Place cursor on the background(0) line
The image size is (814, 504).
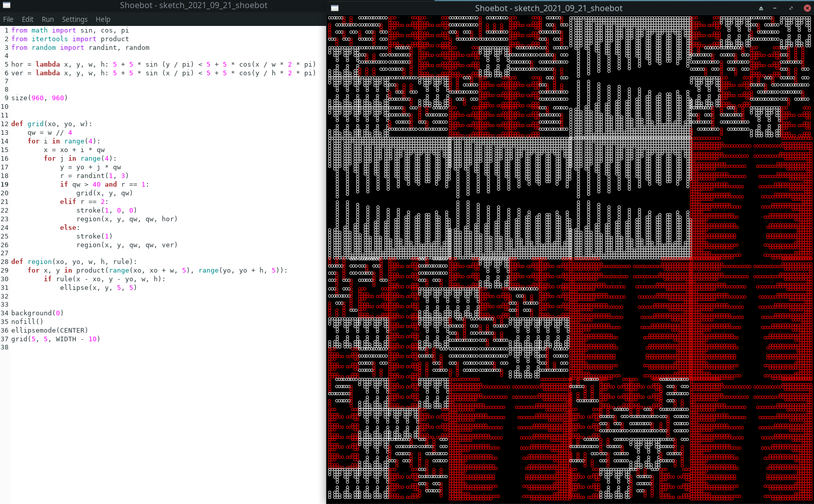coord(37,313)
